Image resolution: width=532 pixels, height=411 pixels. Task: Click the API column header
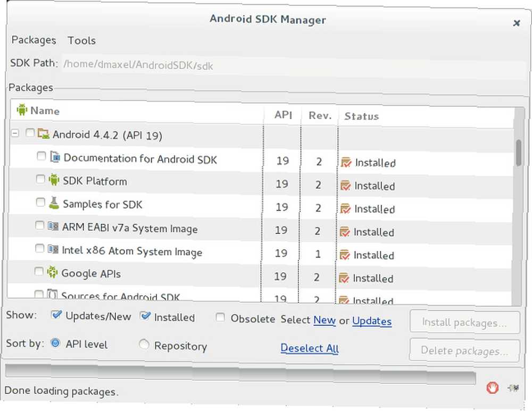click(x=282, y=115)
